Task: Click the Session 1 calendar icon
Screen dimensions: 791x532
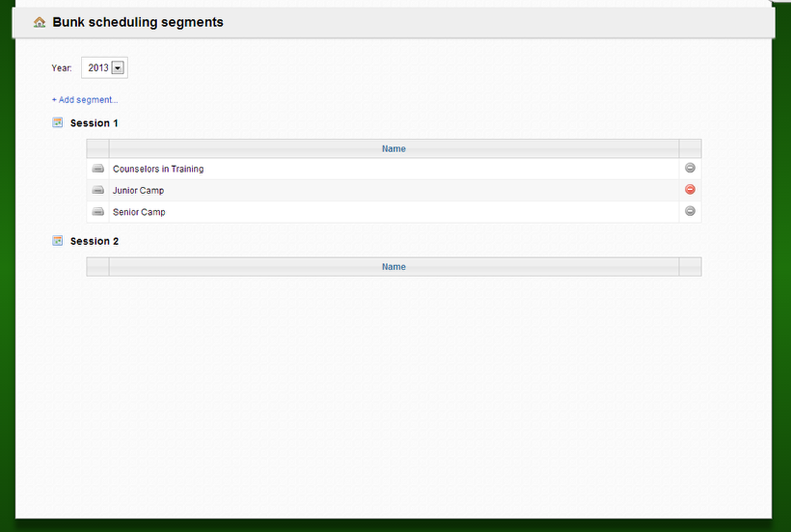Action: tap(58, 122)
